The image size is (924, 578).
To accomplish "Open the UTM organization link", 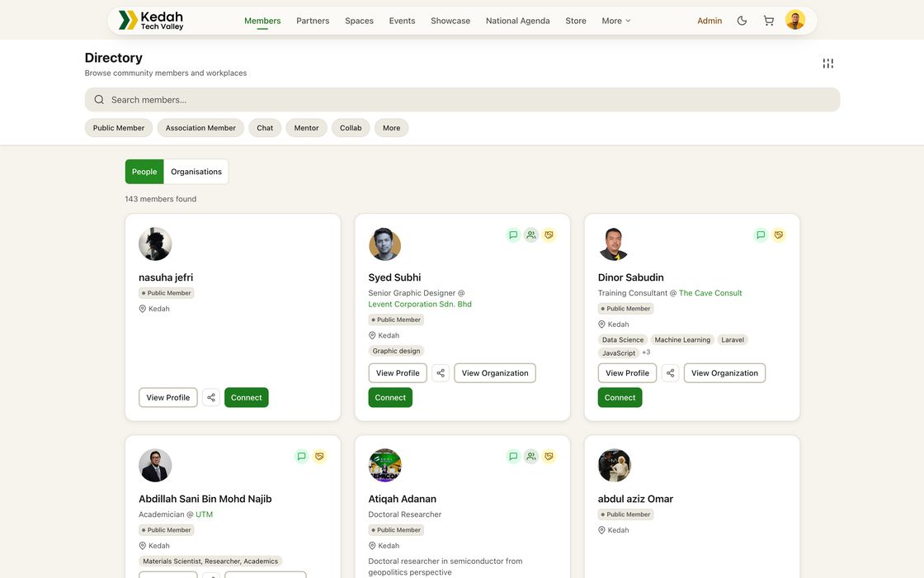I will (204, 514).
